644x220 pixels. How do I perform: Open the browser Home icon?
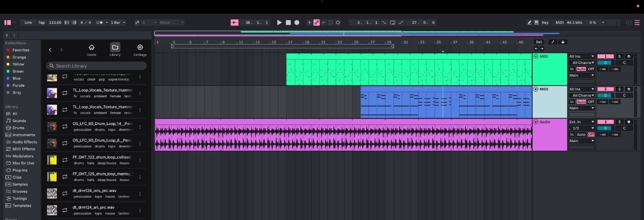pos(92,50)
